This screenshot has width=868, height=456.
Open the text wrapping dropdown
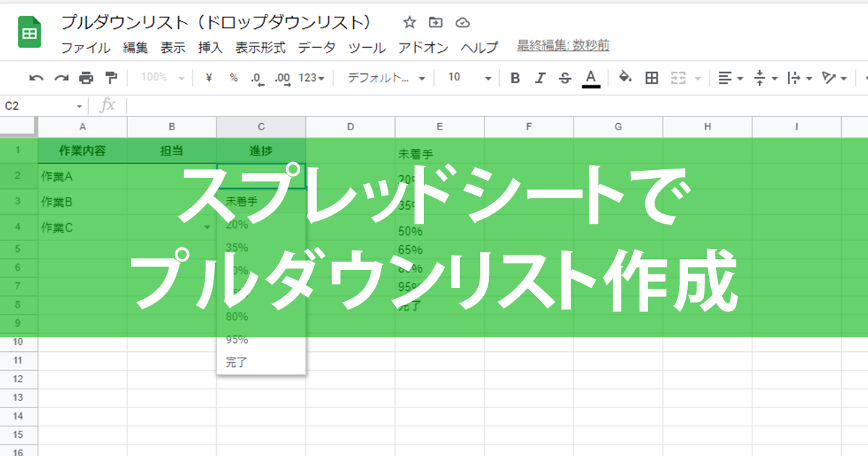(x=799, y=77)
